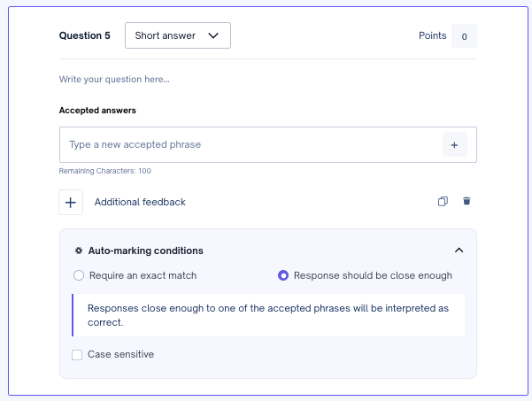Click the Accepted answers heading
This screenshot has width=532, height=401.
coord(97,111)
